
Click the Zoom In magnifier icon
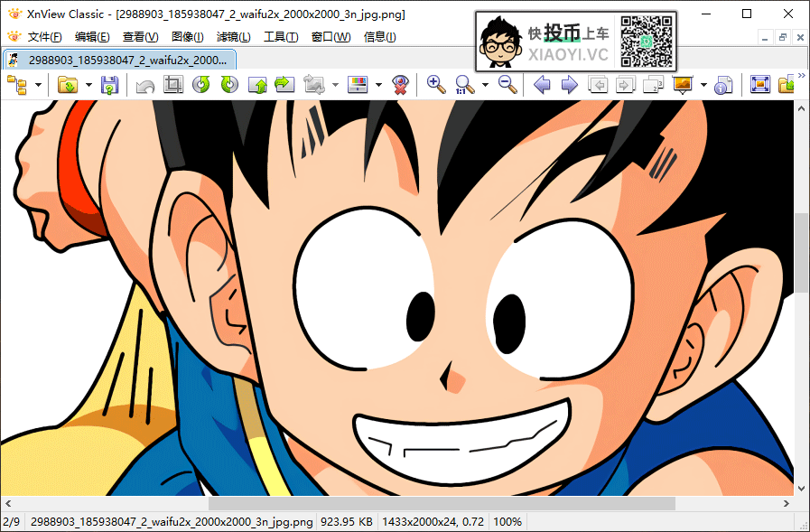pyautogui.click(x=436, y=85)
